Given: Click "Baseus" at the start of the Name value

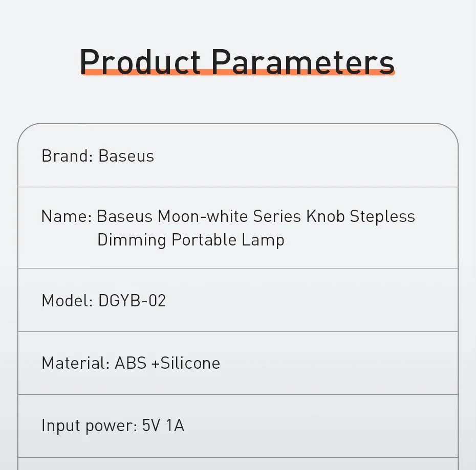Looking at the screenshot, I should (124, 216).
